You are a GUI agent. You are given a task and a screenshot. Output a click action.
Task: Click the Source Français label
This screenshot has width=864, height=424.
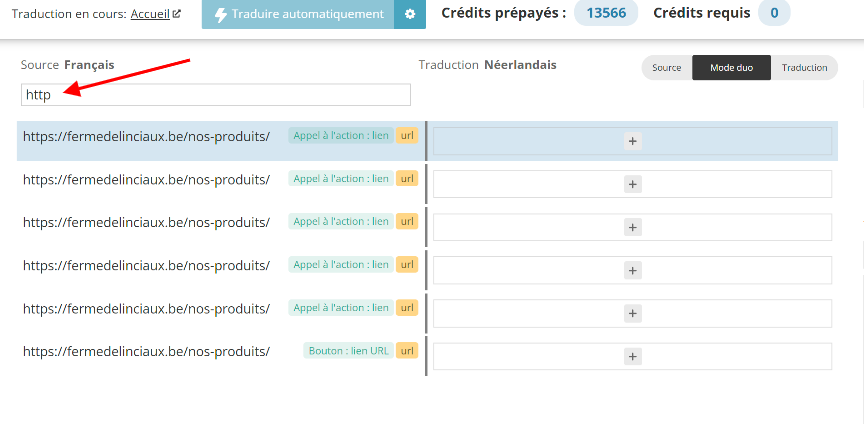(67, 65)
